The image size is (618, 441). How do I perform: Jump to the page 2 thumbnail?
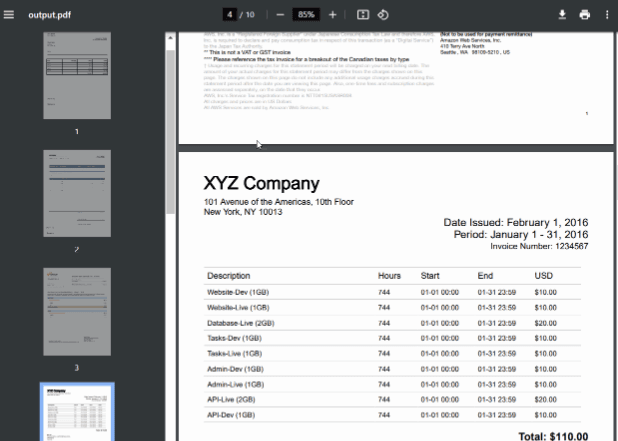click(77, 195)
